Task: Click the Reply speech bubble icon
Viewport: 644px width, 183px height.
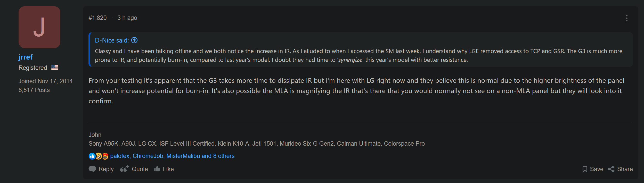Action: click(92, 169)
